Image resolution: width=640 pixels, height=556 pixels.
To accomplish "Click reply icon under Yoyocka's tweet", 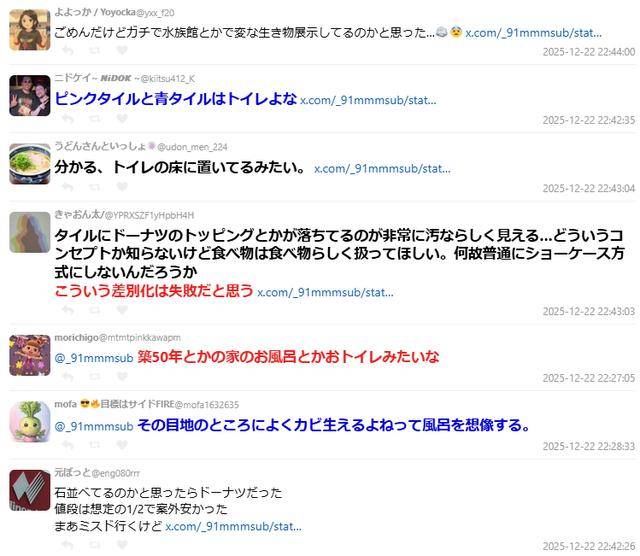I will click(68, 50).
